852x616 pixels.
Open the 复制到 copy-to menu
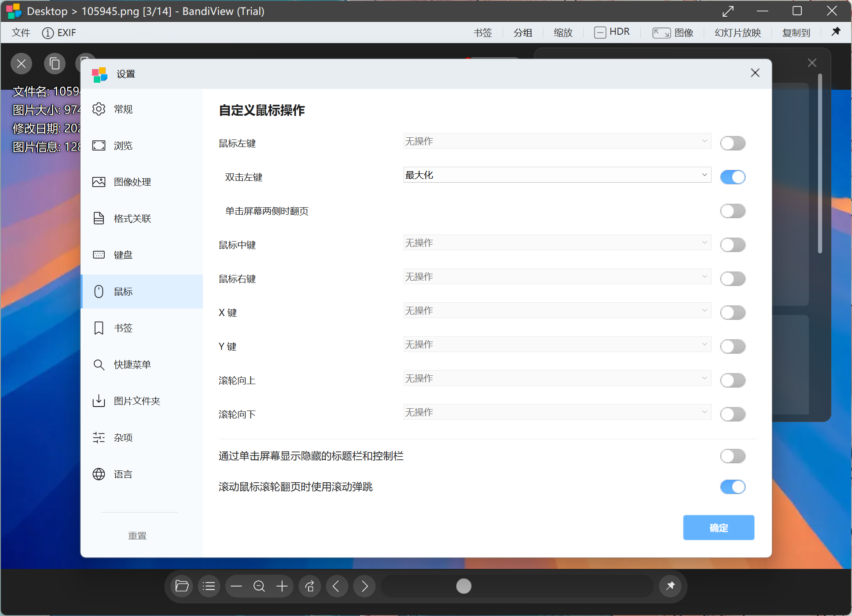(796, 33)
